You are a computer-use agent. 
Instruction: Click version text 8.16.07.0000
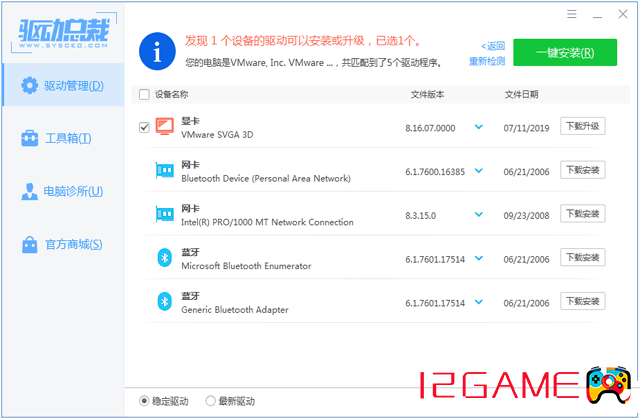coord(430,128)
